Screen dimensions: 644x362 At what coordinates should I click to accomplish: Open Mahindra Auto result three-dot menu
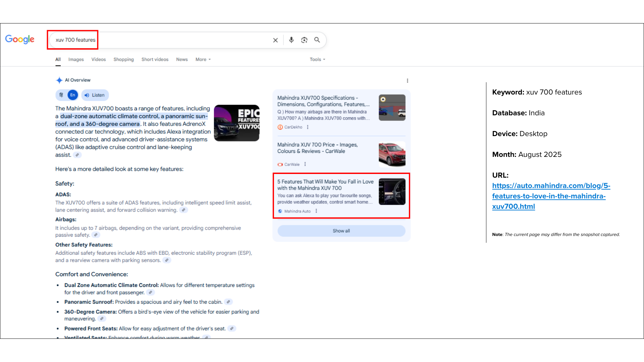(316, 211)
